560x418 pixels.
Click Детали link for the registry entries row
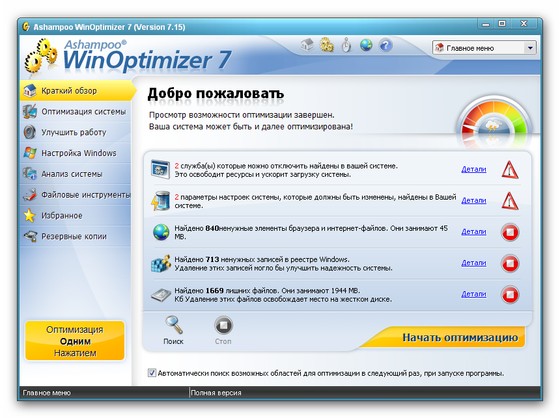[474, 263]
